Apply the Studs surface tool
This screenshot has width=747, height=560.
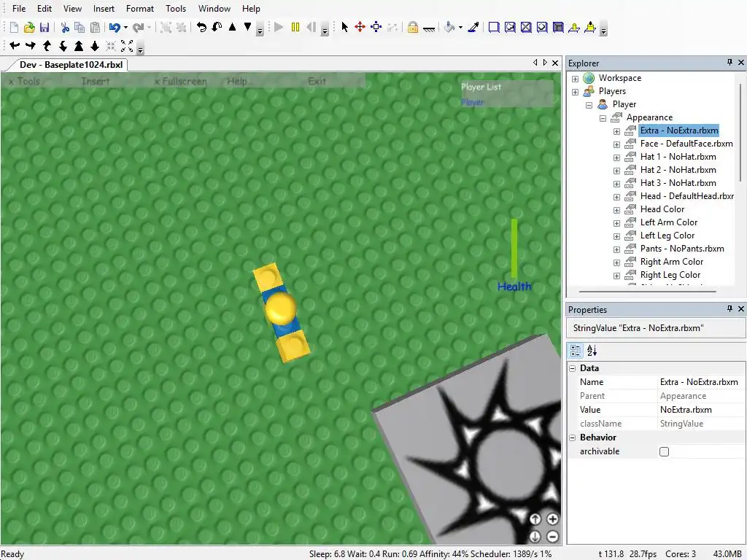[542, 27]
